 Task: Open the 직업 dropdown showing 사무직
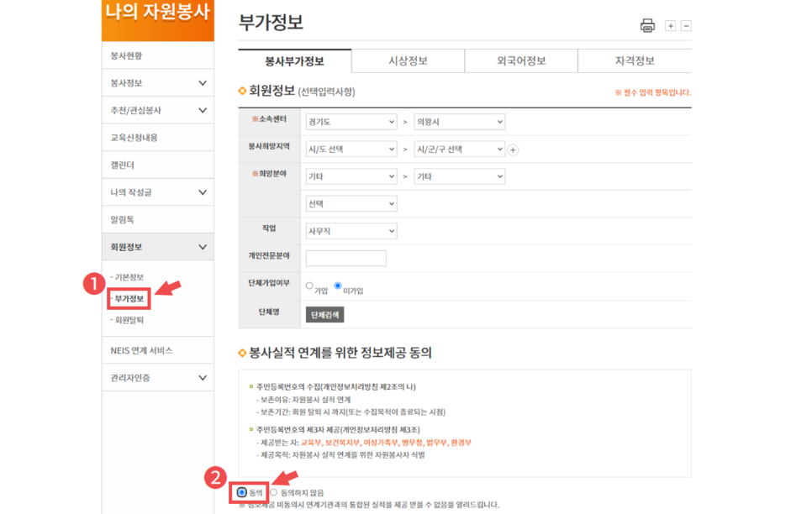click(x=351, y=230)
